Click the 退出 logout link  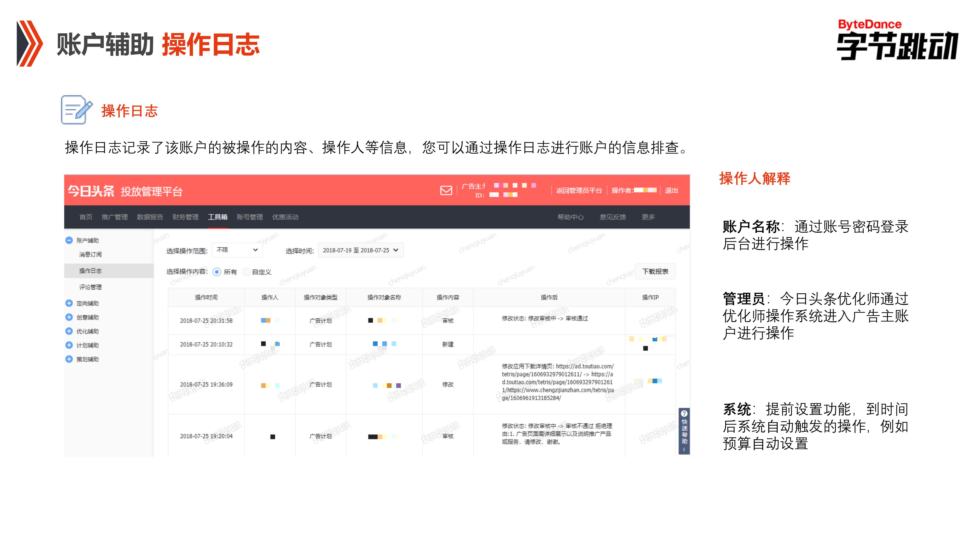[671, 191]
